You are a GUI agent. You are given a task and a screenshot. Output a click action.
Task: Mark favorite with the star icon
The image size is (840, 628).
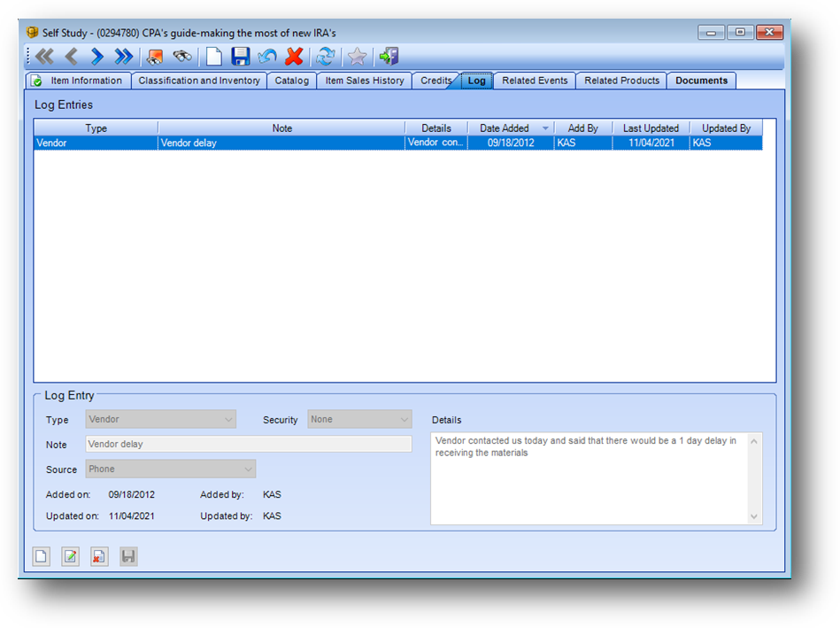[357, 57]
